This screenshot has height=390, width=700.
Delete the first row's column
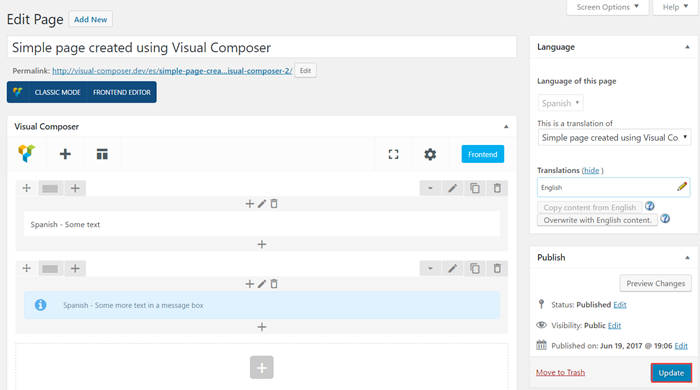pos(274,203)
